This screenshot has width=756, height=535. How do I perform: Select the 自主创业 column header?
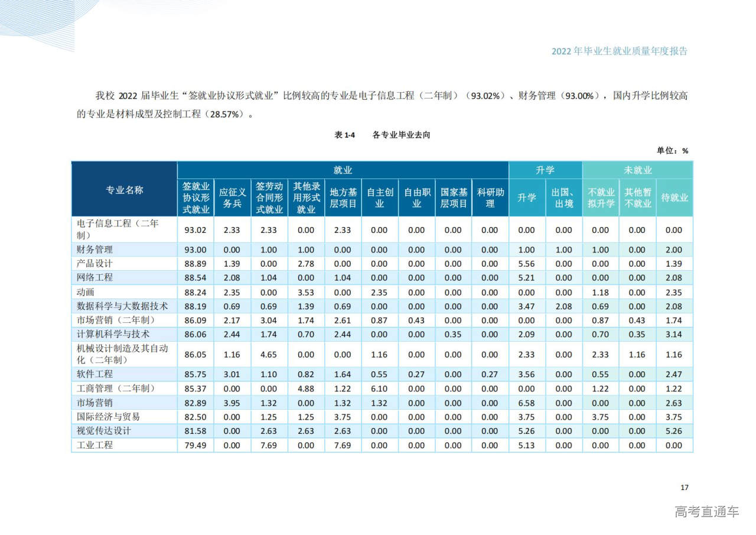coord(379,197)
